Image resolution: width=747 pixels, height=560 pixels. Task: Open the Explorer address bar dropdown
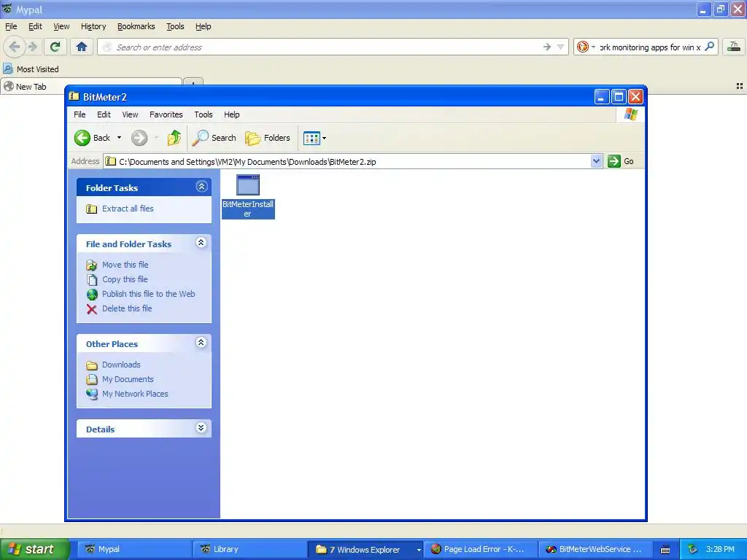pyautogui.click(x=596, y=161)
